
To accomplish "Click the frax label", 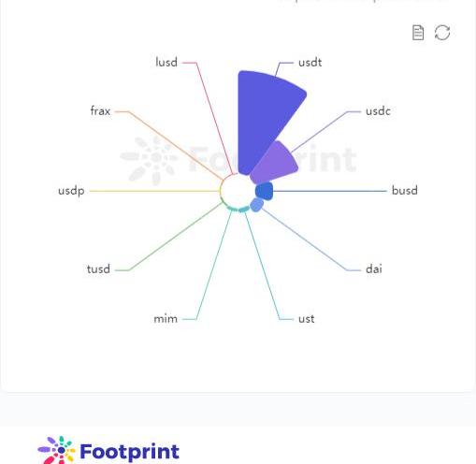I will coord(100,110).
